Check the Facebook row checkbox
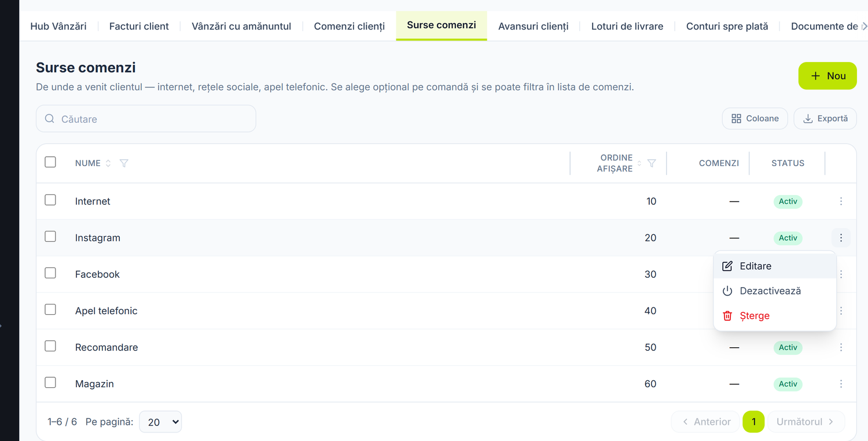The width and height of the screenshot is (868, 441). click(x=50, y=273)
